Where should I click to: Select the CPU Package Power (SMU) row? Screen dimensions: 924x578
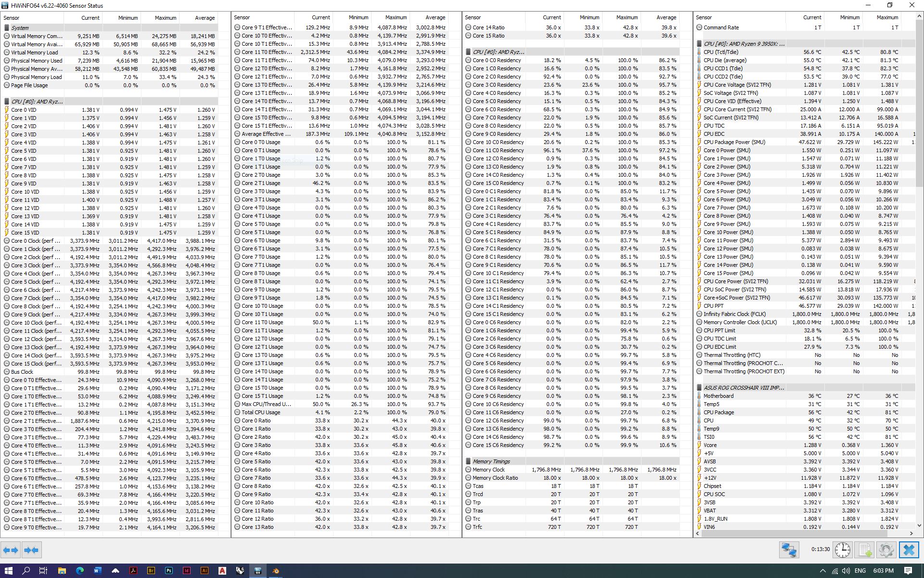tap(734, 142)
